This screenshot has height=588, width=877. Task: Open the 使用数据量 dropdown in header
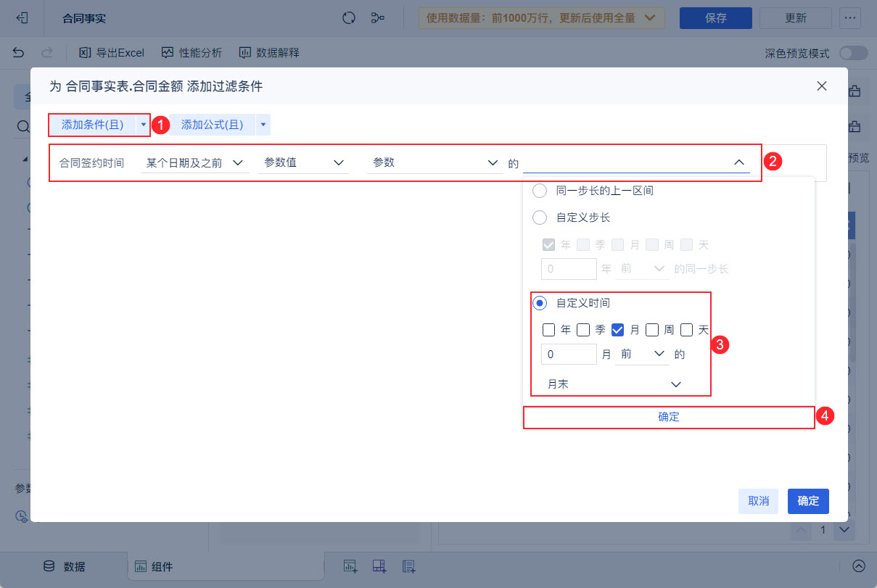tap(542, 18)
